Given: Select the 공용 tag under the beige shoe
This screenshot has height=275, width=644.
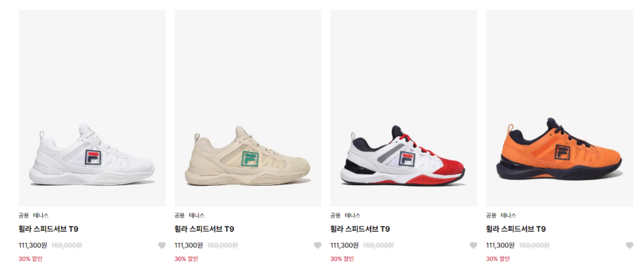Looking at the screenshot, I should 180,215.
